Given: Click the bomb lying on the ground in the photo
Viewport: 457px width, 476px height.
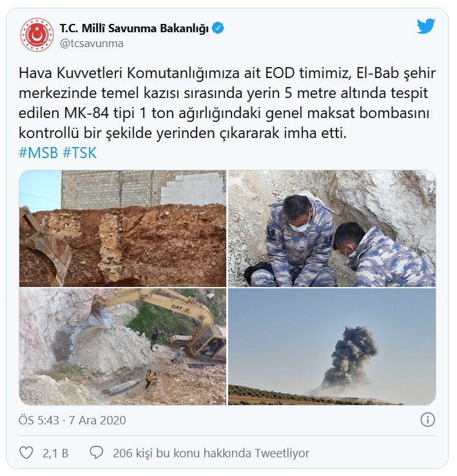Looking at the screenshot, I should click(122, 387).
